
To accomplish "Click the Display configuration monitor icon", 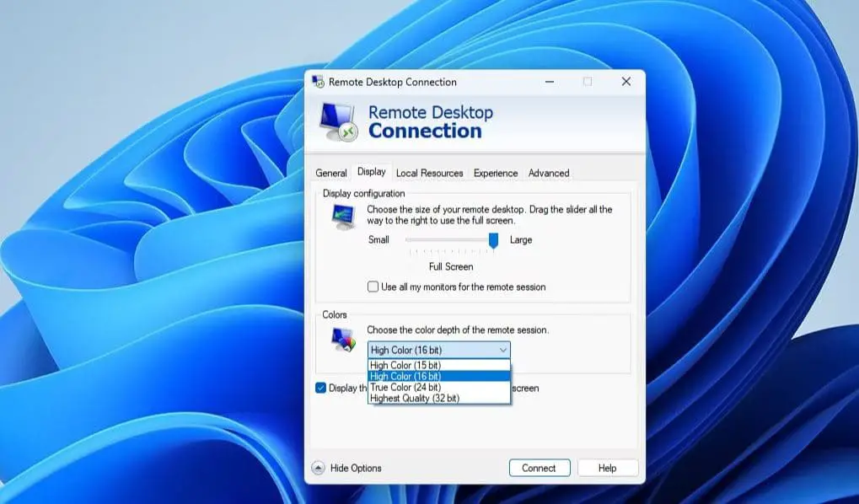I will [x=343, y=217].
